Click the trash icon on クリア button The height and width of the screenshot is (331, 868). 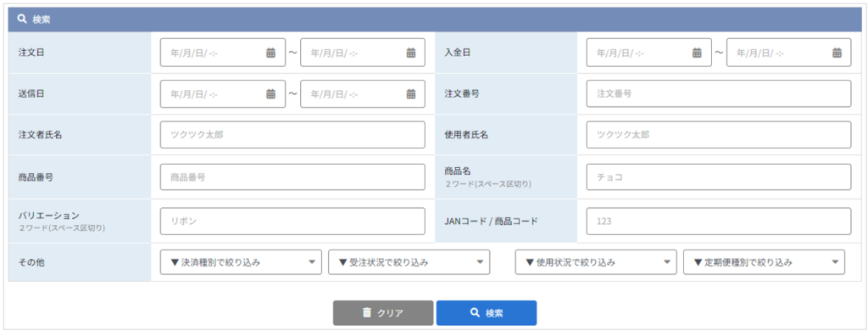(x=366, y=312)
